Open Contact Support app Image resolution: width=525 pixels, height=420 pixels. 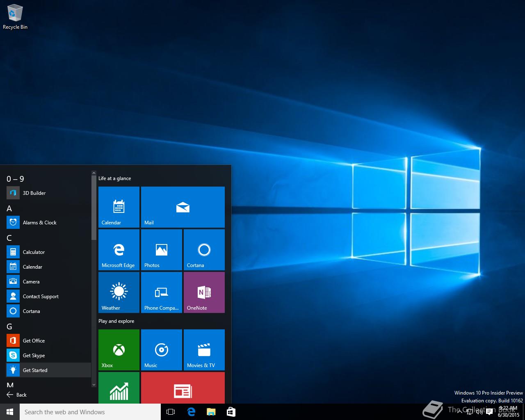(48, 296)
